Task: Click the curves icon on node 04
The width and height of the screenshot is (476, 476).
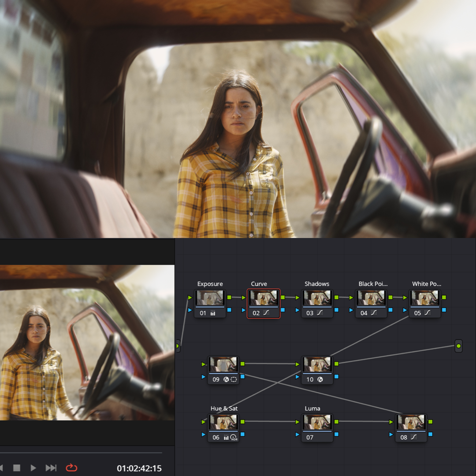Action: click(374, 312)
